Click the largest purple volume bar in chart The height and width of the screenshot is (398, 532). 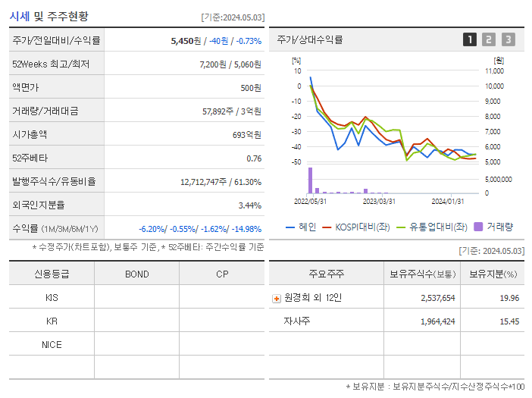(310, 180)
